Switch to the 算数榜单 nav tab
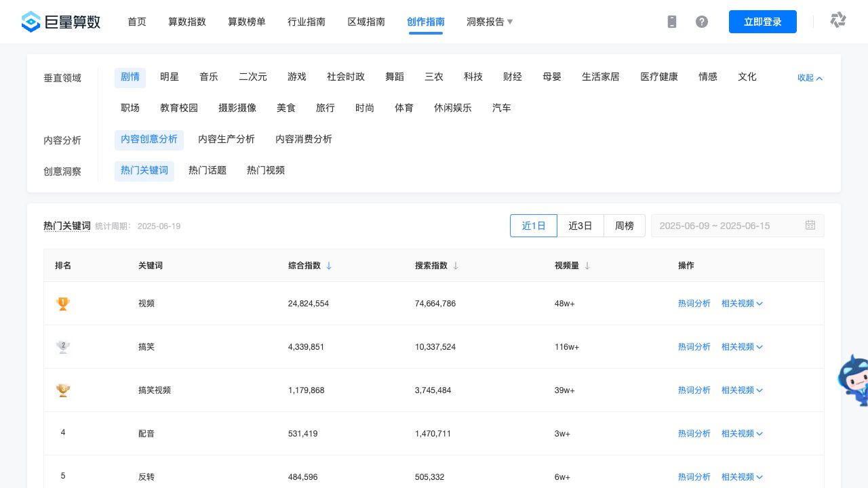868x488 pixels. pyautogui.click(x=247, y=22)
